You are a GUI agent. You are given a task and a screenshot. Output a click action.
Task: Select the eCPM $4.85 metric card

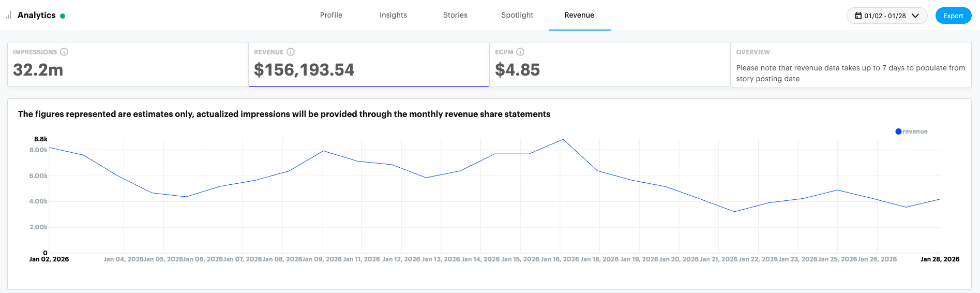pyautogui.click(x=610, y=64)
